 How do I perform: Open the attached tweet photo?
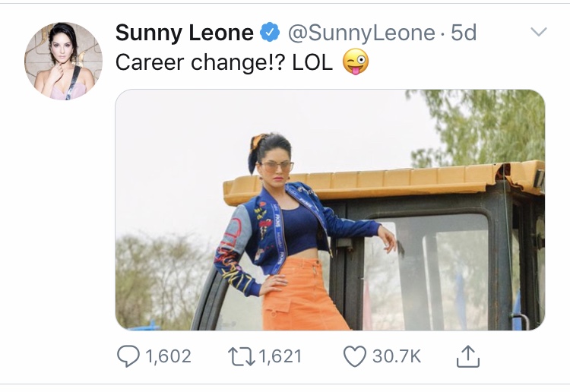[x=330, y=210]
